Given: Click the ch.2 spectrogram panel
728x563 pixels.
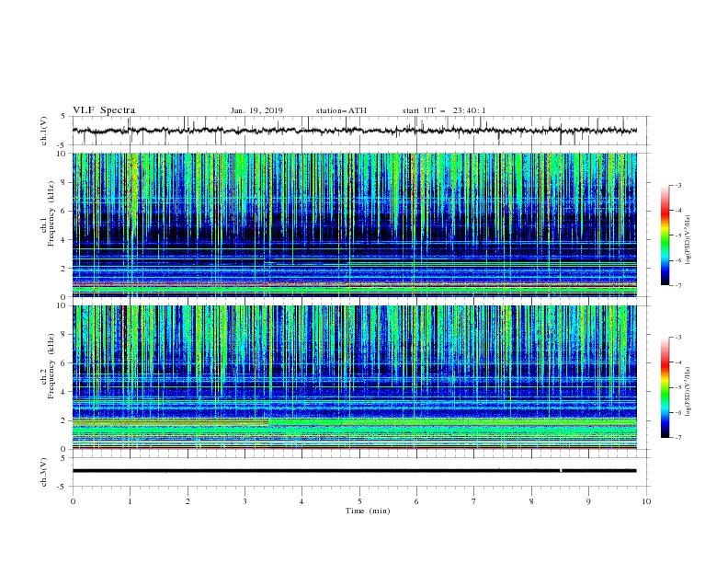Looking at the screenshot, I should coord(354,377).
